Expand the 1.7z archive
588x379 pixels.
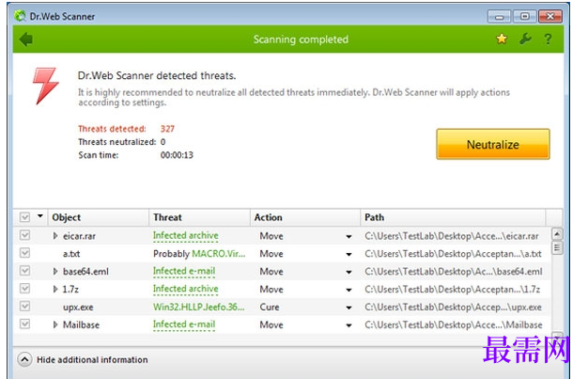pos(55,290)
